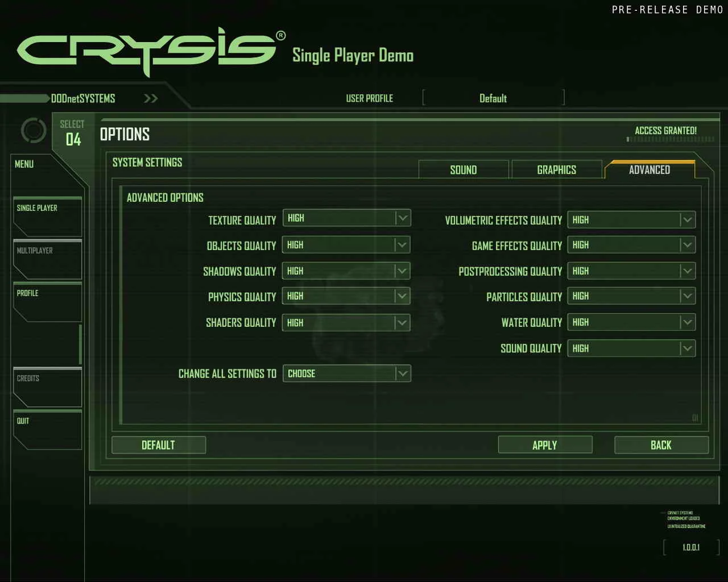
Task: Apply the advanced settings
Action: 545,445
